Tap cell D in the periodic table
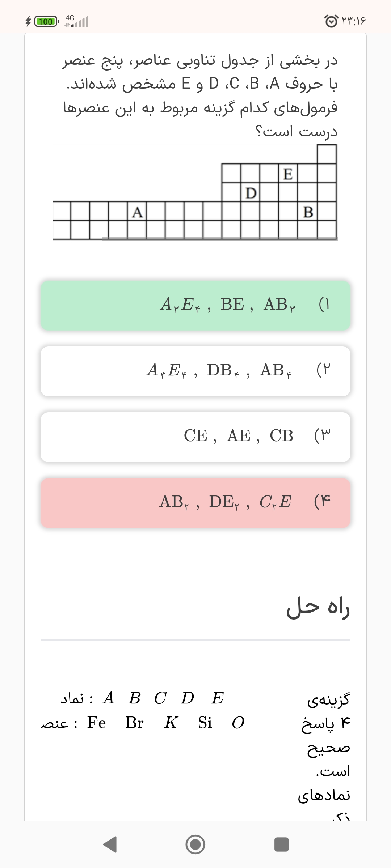The image size is (391, 868). coord(251,193)
